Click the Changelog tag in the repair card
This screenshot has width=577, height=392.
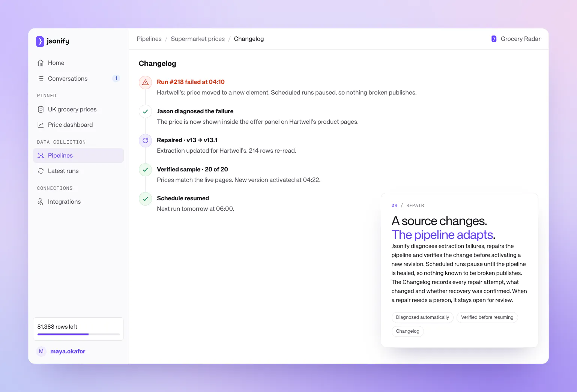408,331
